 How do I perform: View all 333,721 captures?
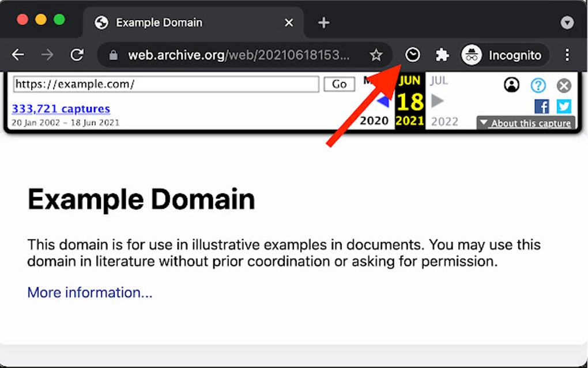(x=60, y=108)
